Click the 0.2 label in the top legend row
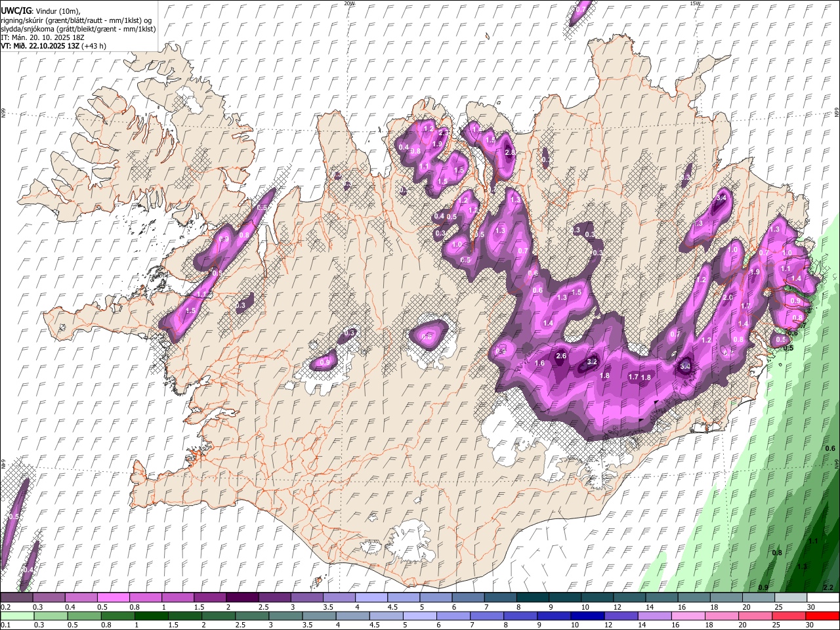This screenshot has height=630, width=840. (x=5, y=607)
